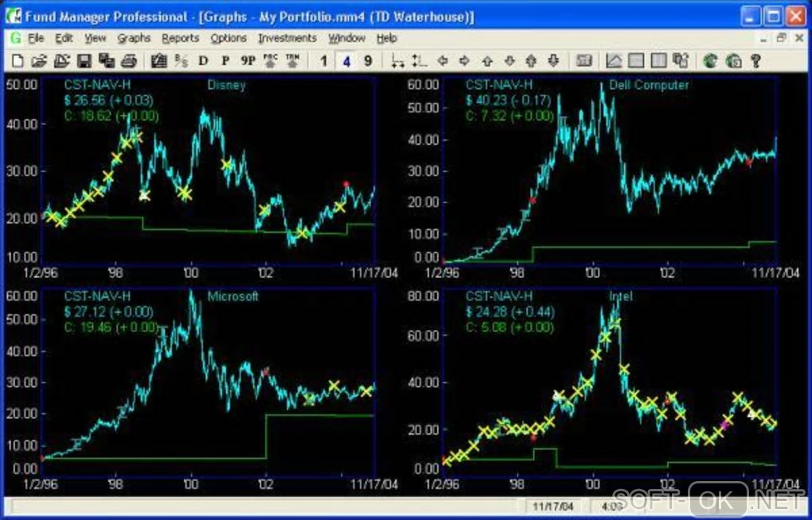
Task: Click the bold up arrow icon
Action: pos(531,61)
